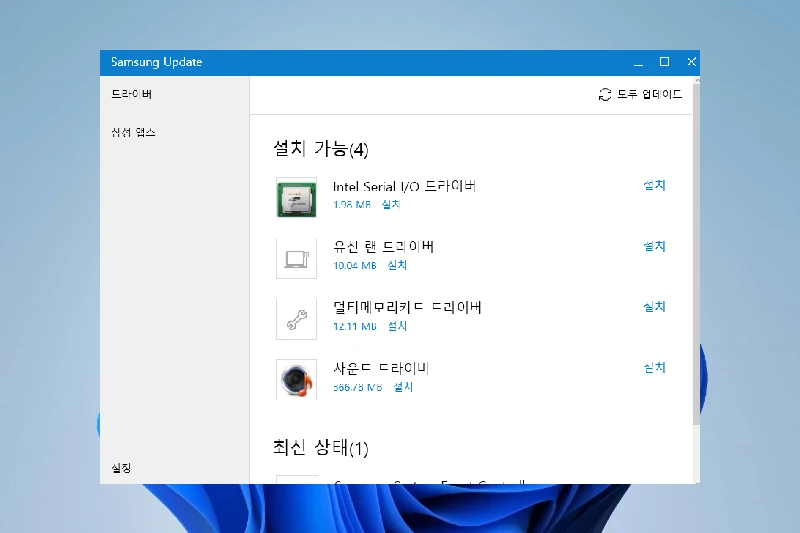This screenshot has height=533, width=800.
Task: Maximize the Samsung Update window
Action: pos(664,62)
